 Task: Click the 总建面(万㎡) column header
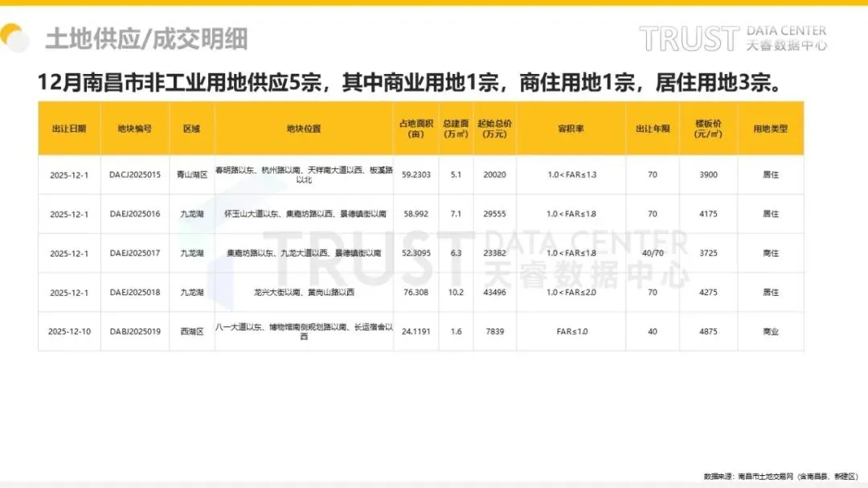pyautogui.click(x=456, y=129)
